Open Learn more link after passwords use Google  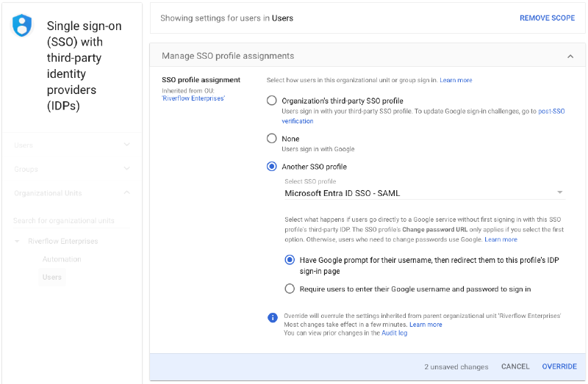point(501,239)
